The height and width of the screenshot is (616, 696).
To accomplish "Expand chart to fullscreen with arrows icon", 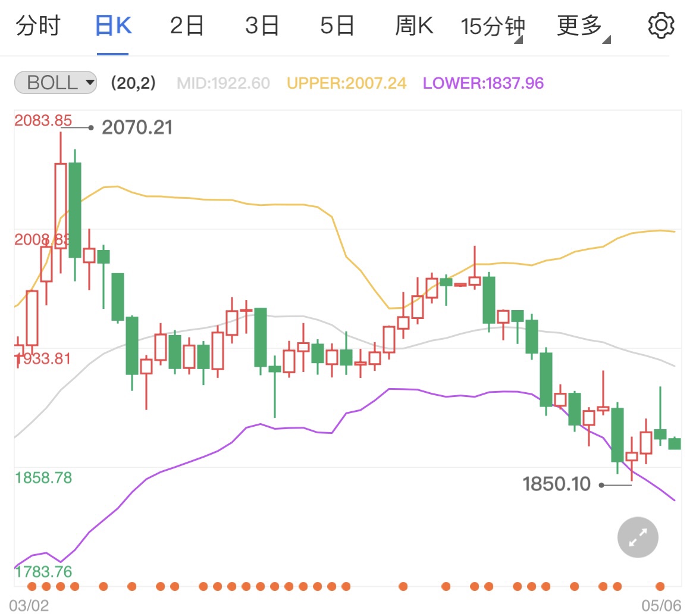I will click(x=638, y=537).
